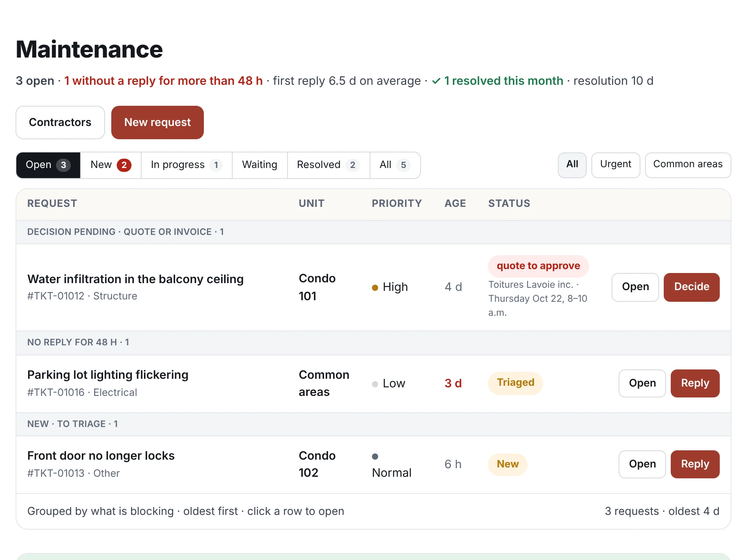The width and height of the screenshot is (747, 560).
Task: Click '#TKT-01012 · Structure' text
Action: [82, 296]
